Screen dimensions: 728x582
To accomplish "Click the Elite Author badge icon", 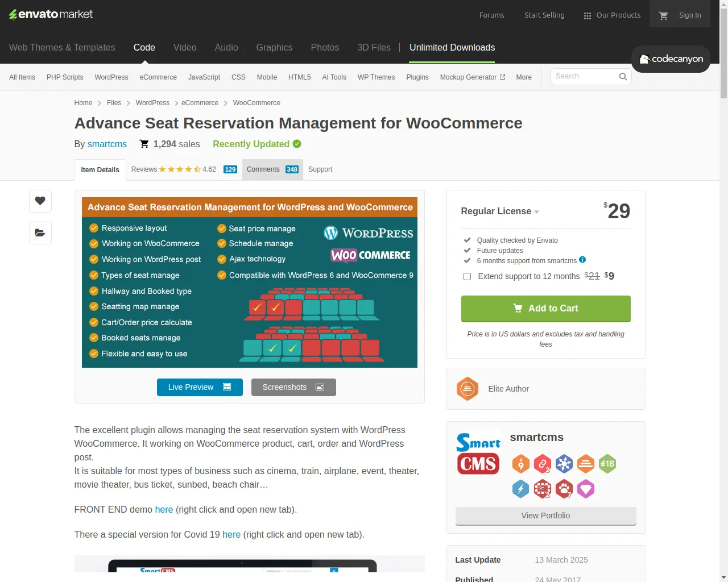I will pos(468,389).
